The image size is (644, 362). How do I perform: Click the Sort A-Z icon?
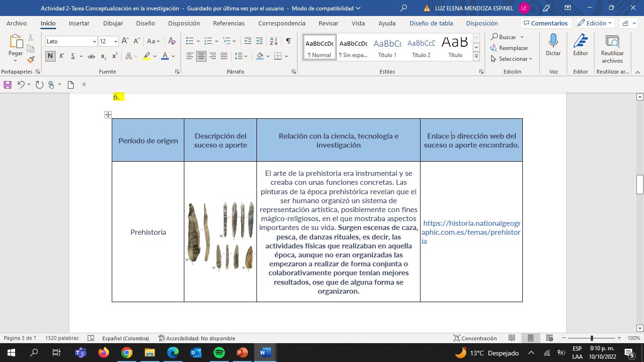(x=273, y=41)
